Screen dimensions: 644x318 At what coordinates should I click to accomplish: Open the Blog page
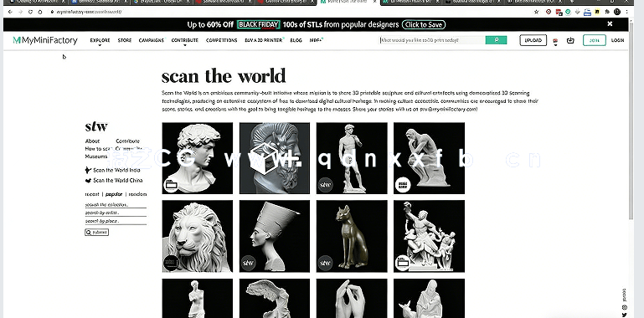tap(296, 40)
